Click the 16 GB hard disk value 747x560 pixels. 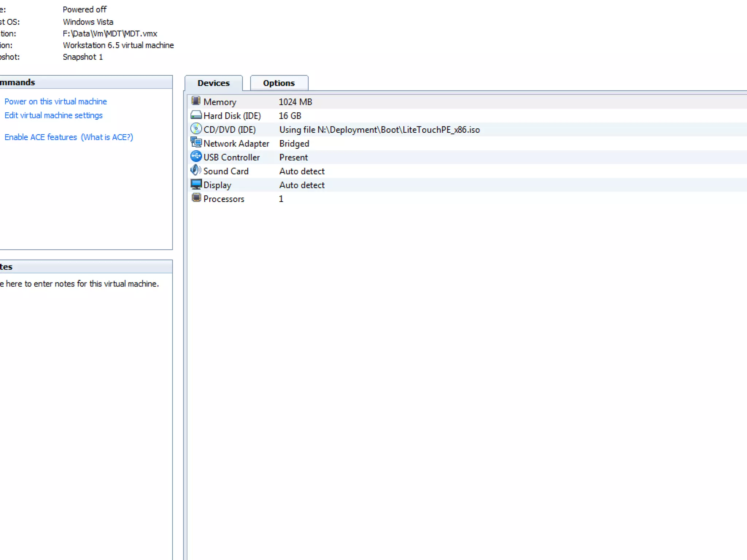290,116
